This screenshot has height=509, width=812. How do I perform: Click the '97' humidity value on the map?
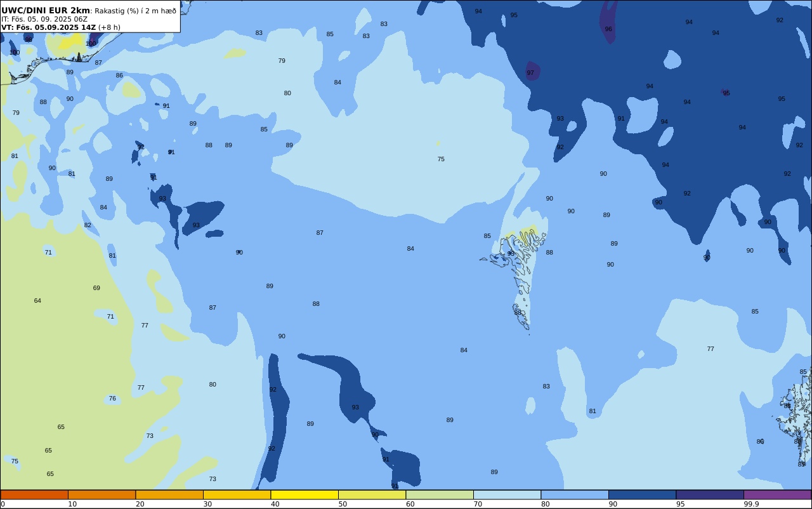coord(530,73)
